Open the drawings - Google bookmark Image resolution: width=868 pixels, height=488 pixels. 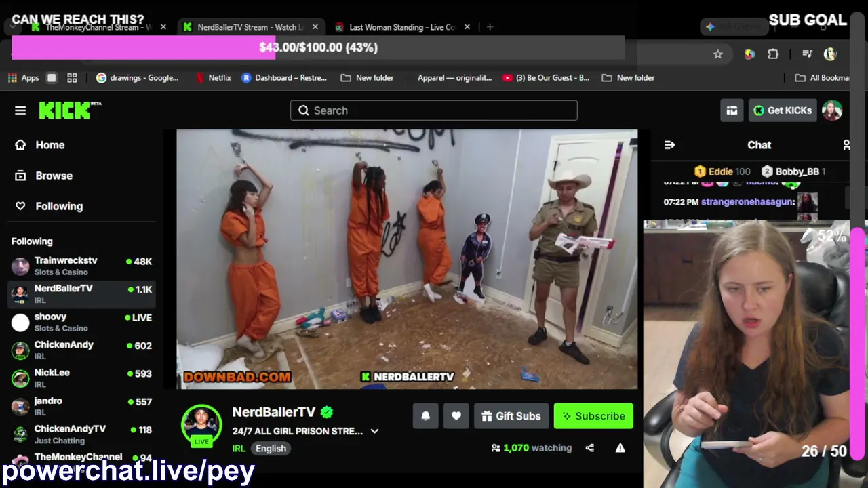click(138, 78)
